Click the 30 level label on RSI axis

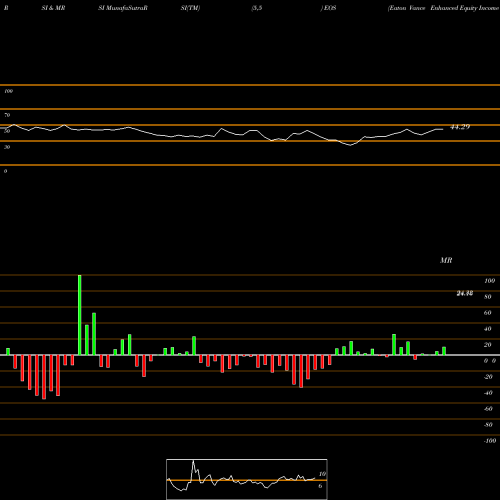click(7, 147)
